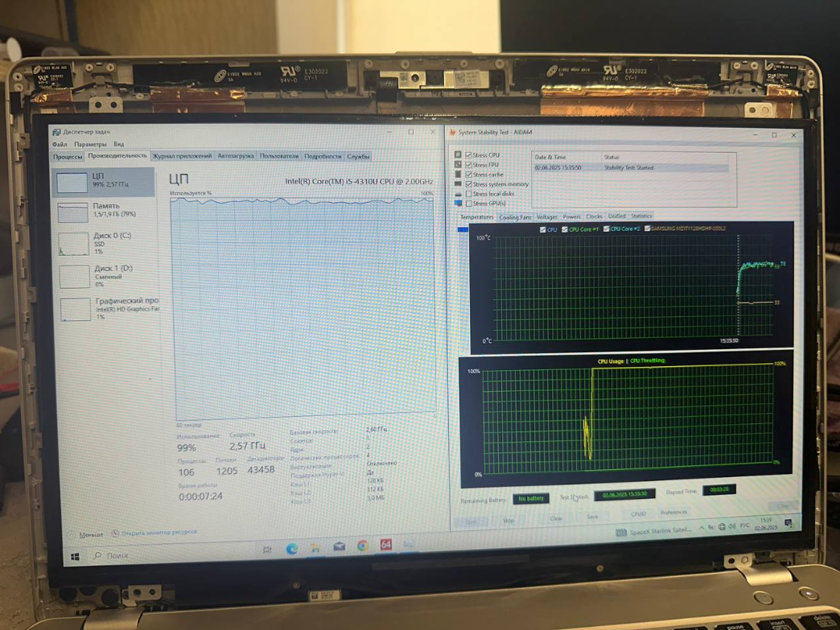Show hidden system tray icons
Viewport: 840px width, 630px height.
pyautogui.click(x=701, y=528)
